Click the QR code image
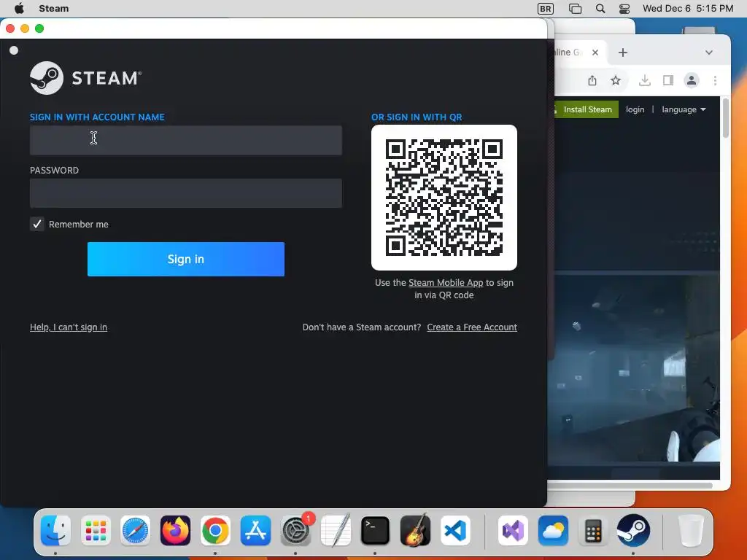Viewport: 747px width, 560px height. [x=444, y=198]
